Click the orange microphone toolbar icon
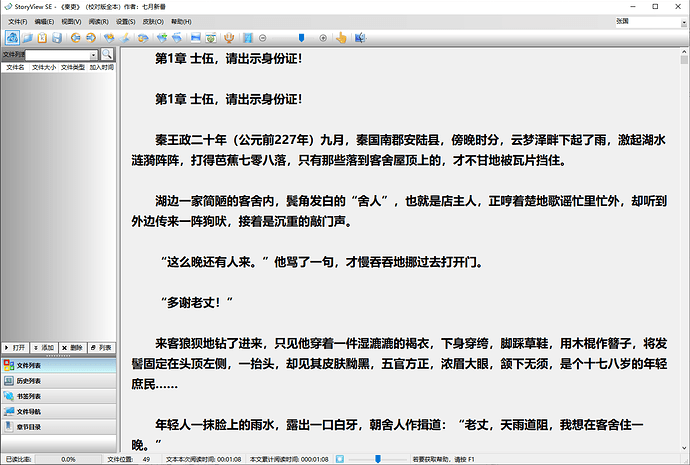Screen dimensions: 690x465 click(x=229, y=38)
